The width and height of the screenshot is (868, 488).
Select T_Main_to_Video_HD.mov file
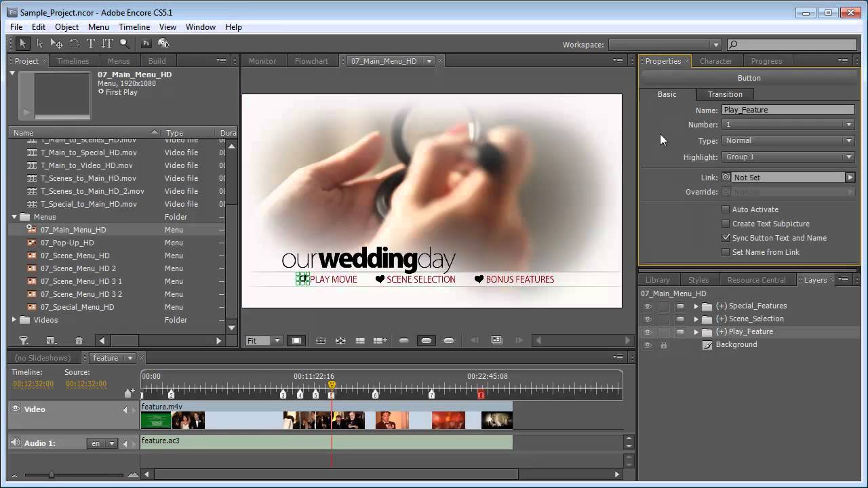[87, 165]
